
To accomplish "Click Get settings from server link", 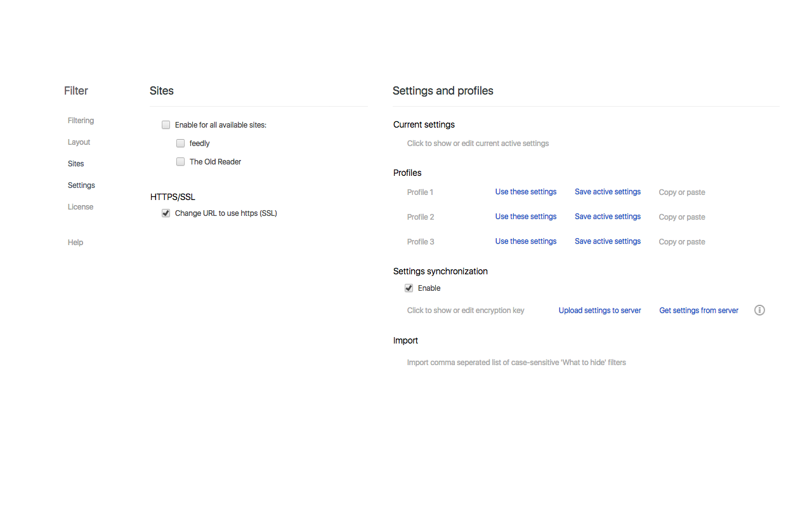I will [x=698, y=311].
